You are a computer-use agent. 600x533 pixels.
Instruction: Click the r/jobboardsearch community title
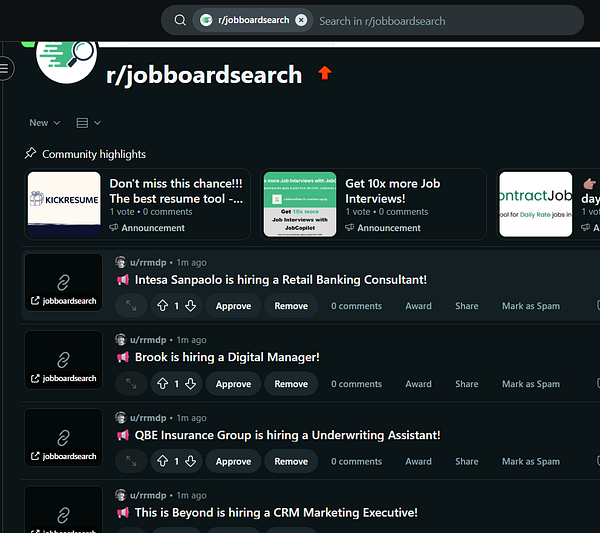pyautogui.click(x=204, y=74)
